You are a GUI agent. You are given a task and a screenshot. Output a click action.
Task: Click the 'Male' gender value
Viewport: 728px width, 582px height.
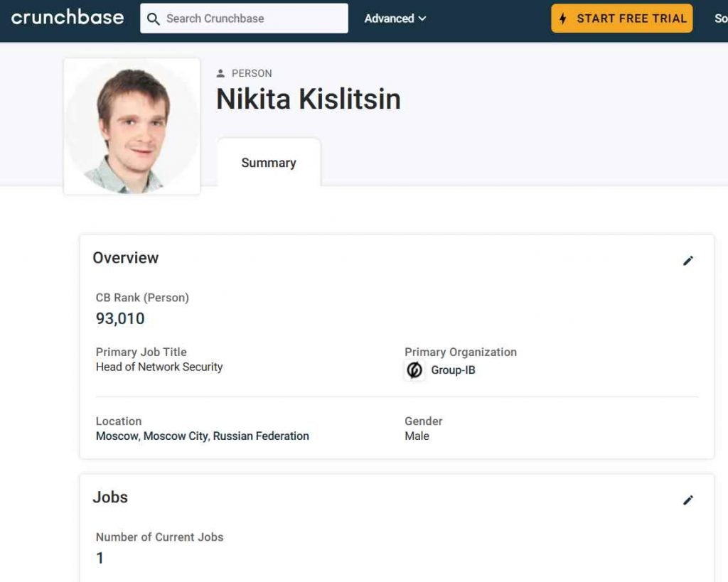point(417,436)
